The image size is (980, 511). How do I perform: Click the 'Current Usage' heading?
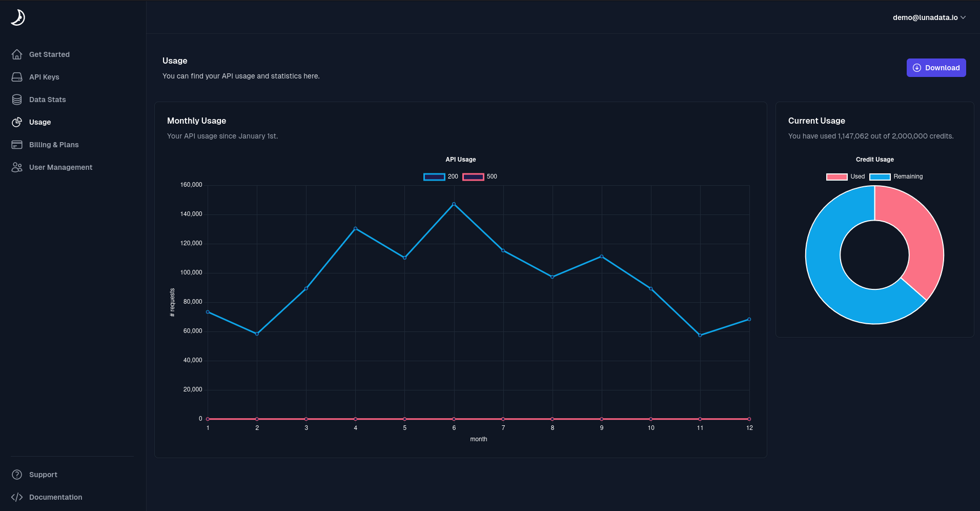(816, 121)
